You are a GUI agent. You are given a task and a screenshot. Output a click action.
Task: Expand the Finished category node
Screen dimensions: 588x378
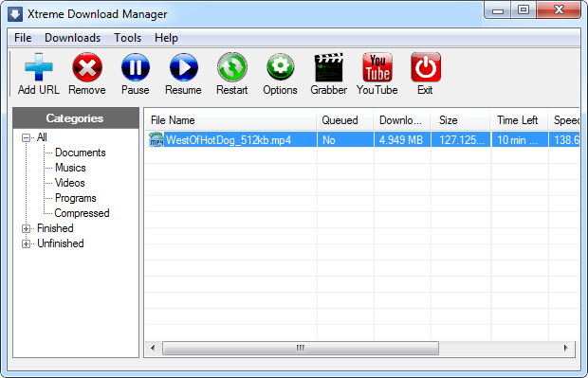coord(26,228)
